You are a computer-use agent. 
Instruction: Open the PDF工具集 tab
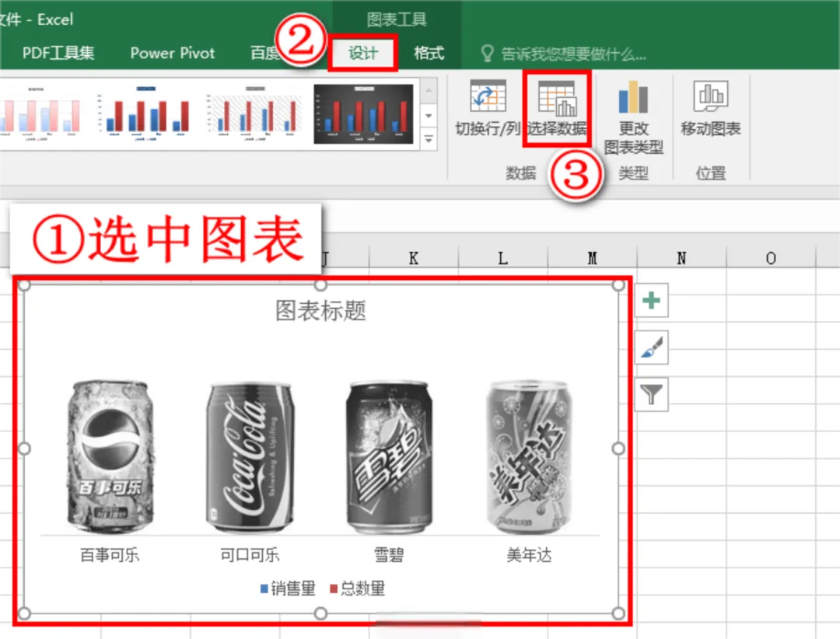coord(58,53)
